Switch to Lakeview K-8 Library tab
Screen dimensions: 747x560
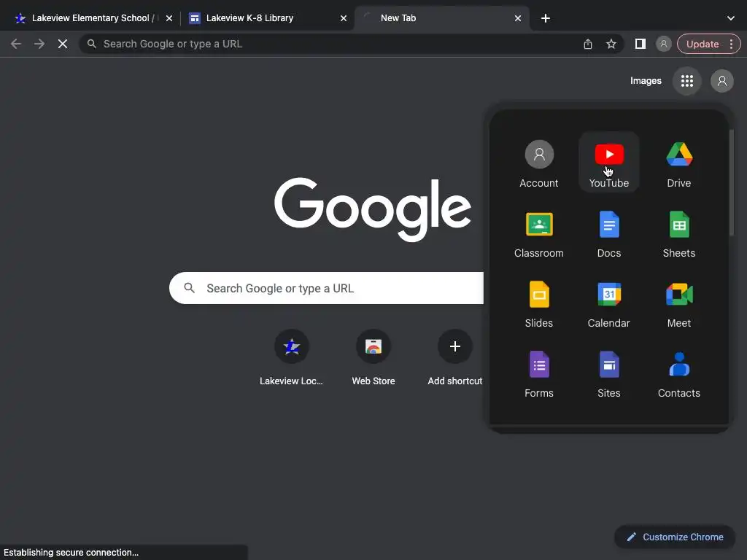pyautogui.click(x=267, y=18)
